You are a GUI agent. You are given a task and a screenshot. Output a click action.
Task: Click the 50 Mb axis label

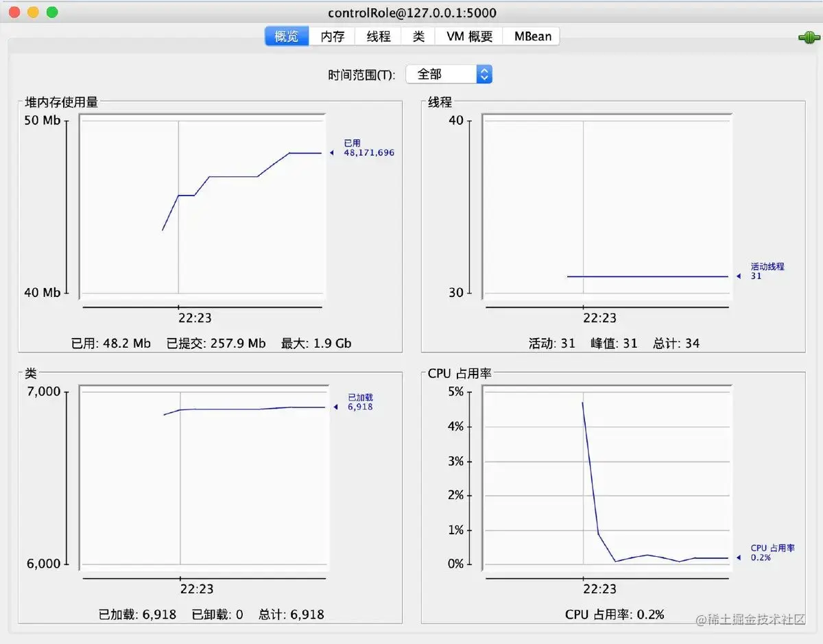tap(43, 121)
